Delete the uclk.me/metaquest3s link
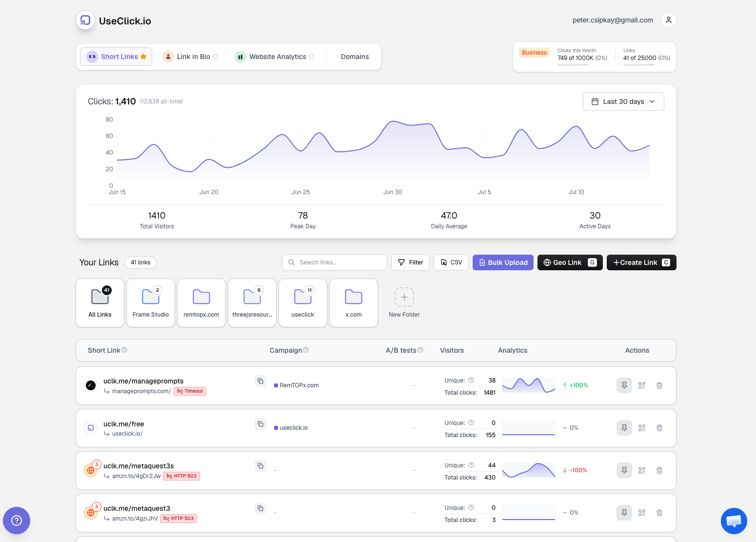 (659, 470)
